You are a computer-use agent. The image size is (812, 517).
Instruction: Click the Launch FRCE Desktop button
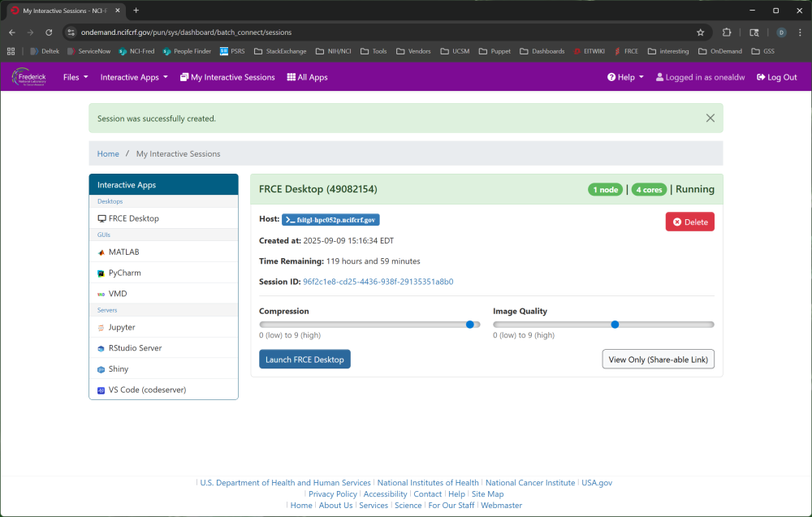point(304,360)
